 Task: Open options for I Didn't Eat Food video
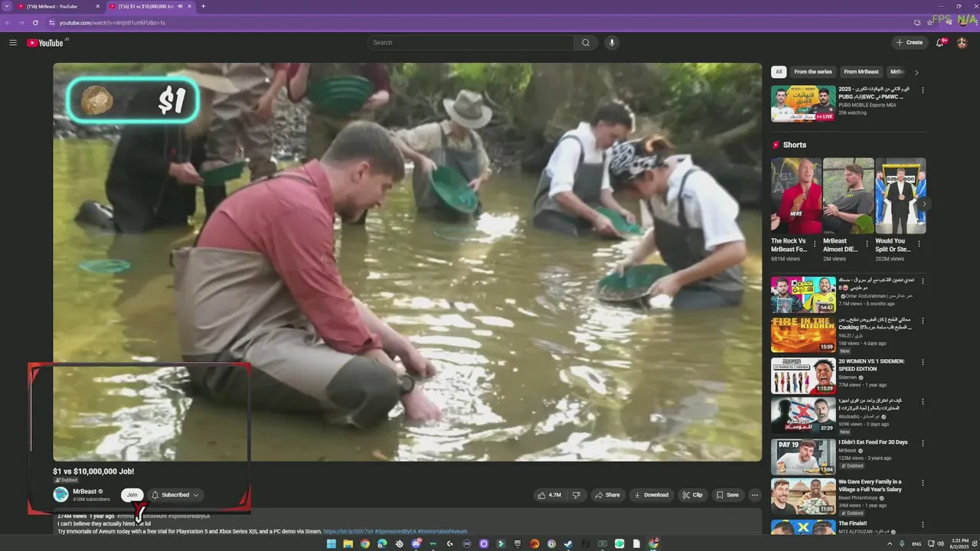[923, 443]
